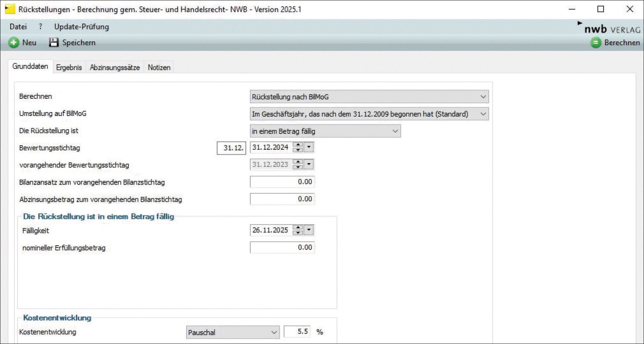Click the nwb Verlag logo
Image resolution: width=644 pixels, height=344 pixels.
(608, 28)
